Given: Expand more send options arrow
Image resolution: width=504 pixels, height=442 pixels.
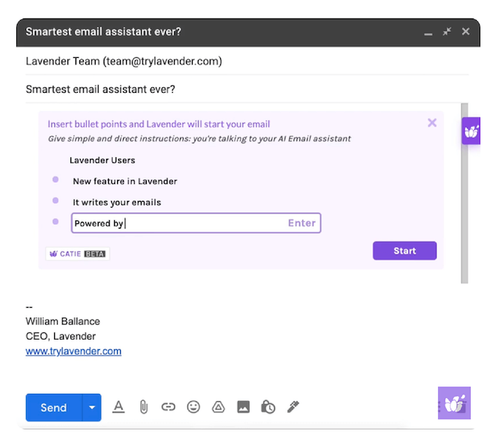Looking at the screenshot, I should [x=92, y=408].
